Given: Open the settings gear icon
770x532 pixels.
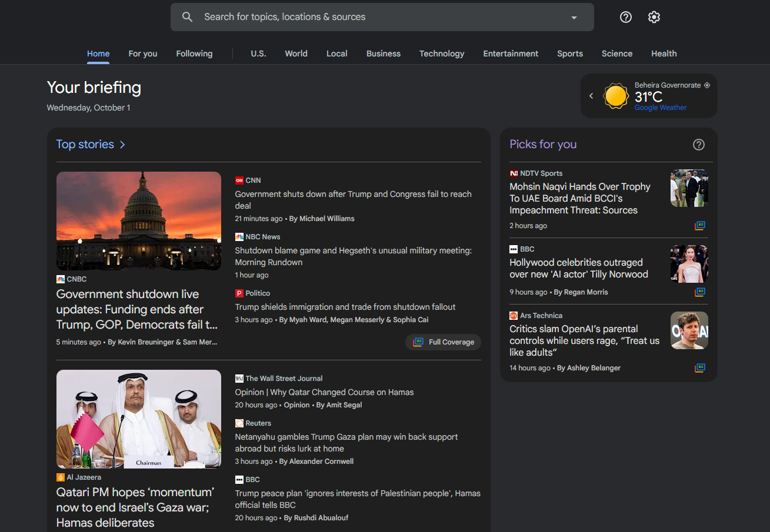Looking at the screenshot, I should [654, 17].
